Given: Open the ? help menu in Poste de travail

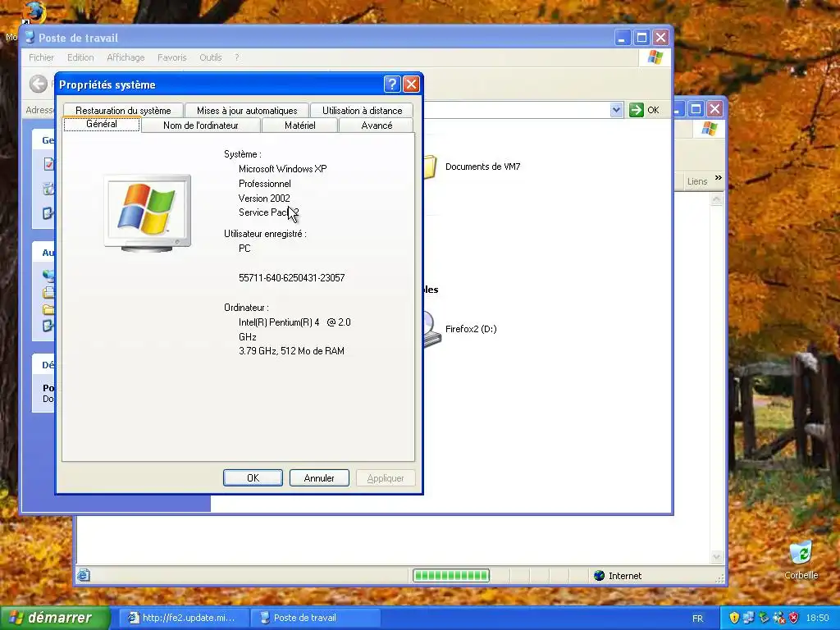Looking at the screenshot, I should click(x=237, y=57).
